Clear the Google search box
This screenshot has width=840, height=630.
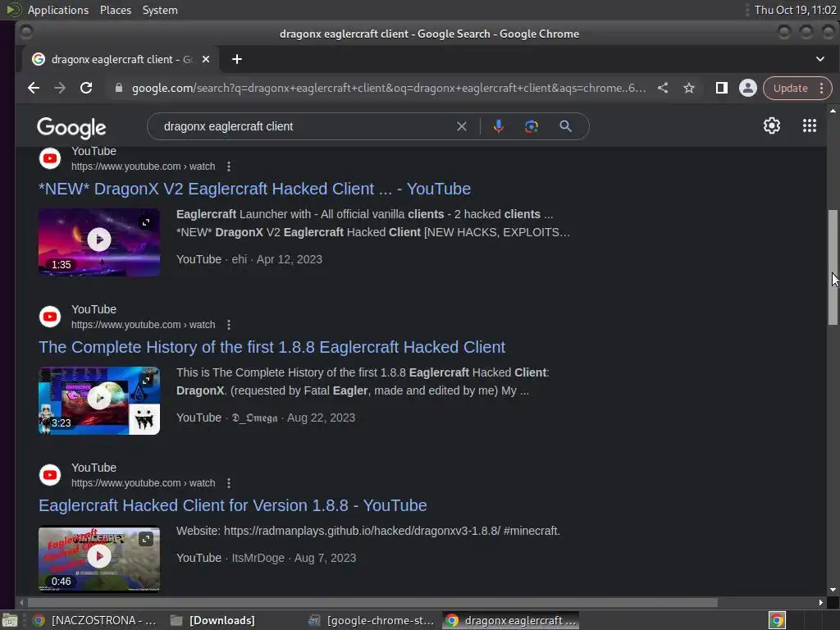click(461, 126)
